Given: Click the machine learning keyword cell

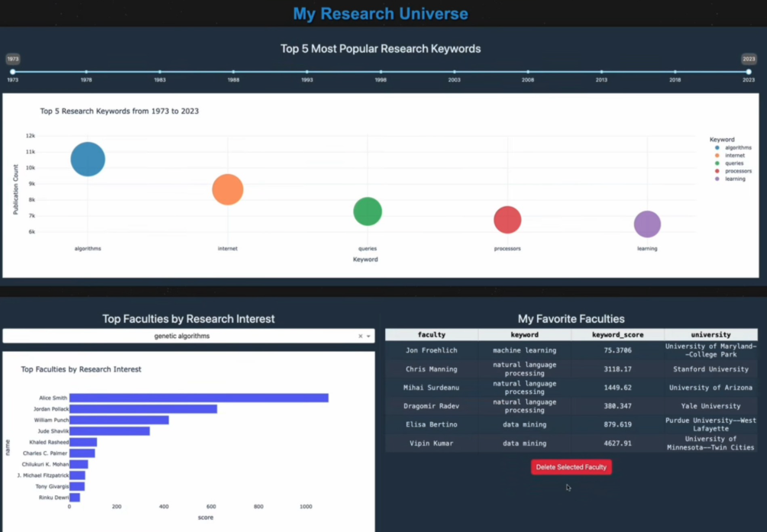Looking at the screenshot, I should tap(524, 350).
